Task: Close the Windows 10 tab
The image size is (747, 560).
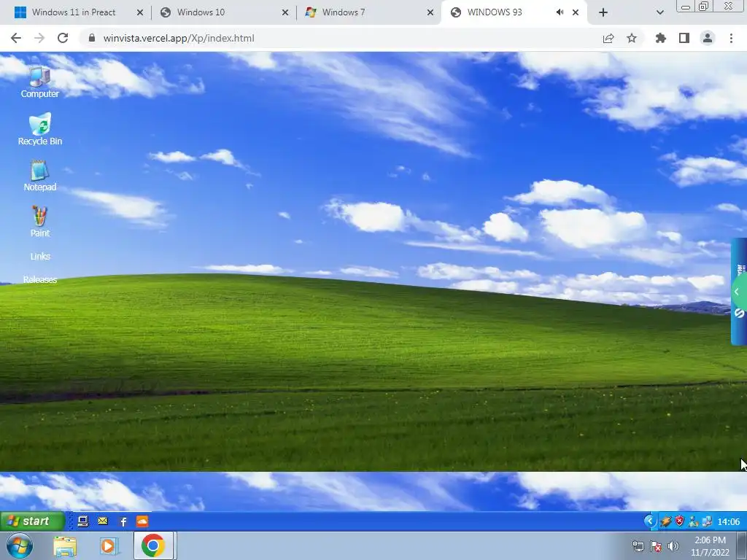Action: click(285, 12)
